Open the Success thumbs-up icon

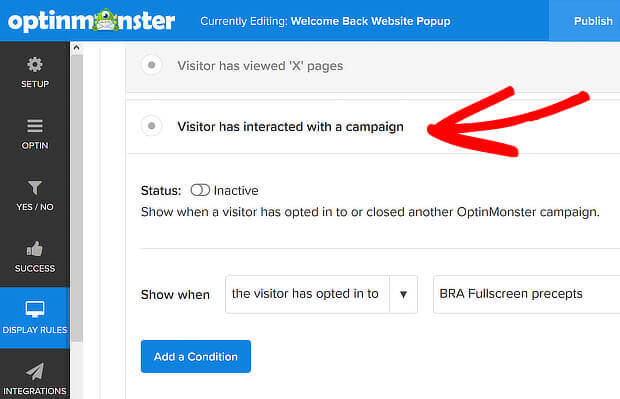35,249
